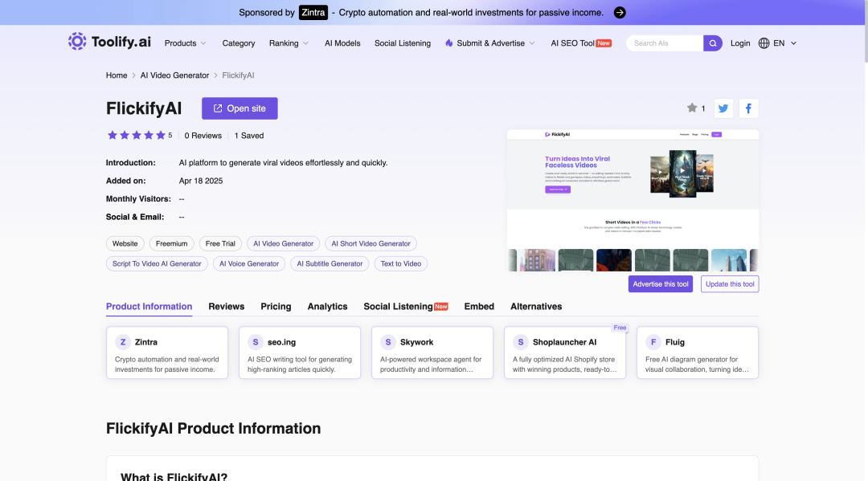
Task: Open the Skywork workspace agent card
Action: pos(432,353)
